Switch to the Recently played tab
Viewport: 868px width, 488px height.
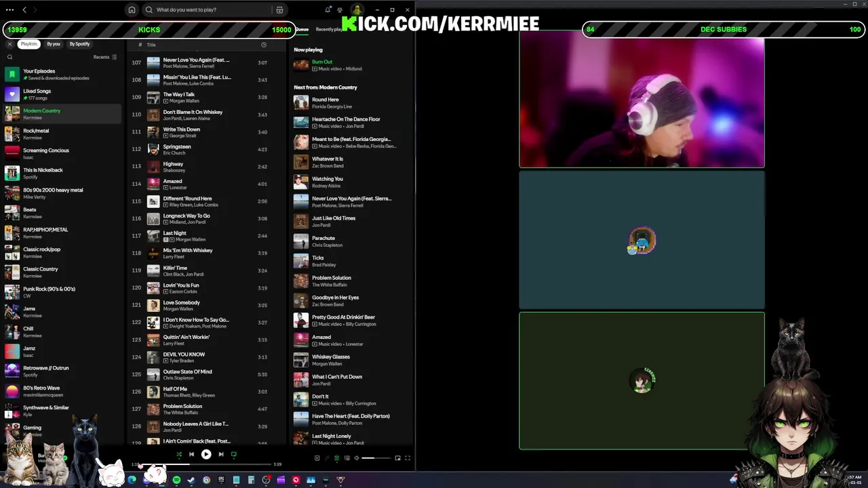[330, 30]
